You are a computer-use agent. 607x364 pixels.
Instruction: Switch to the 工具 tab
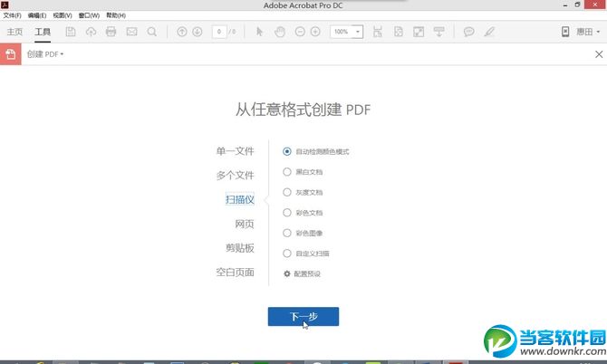click(x=43, y=32)
